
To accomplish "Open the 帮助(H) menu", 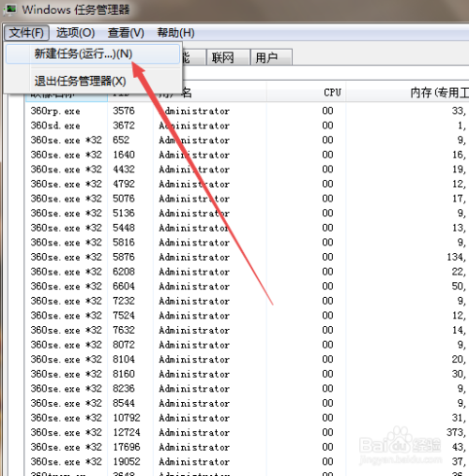I will (175, 33).
